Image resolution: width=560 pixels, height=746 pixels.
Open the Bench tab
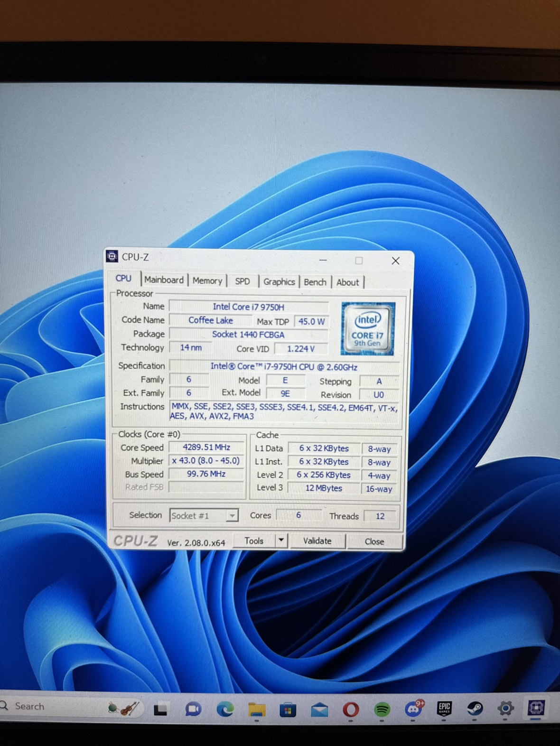tap(315, 282)
